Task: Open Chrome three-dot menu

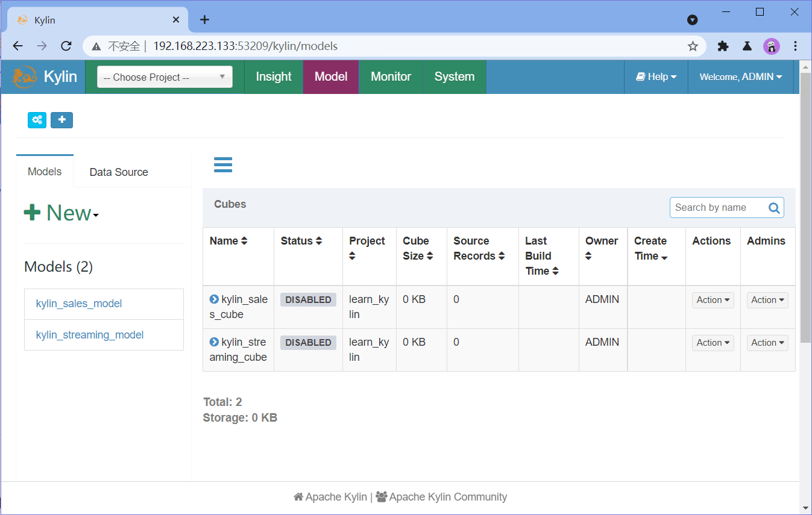Action: tap(796, 46)
